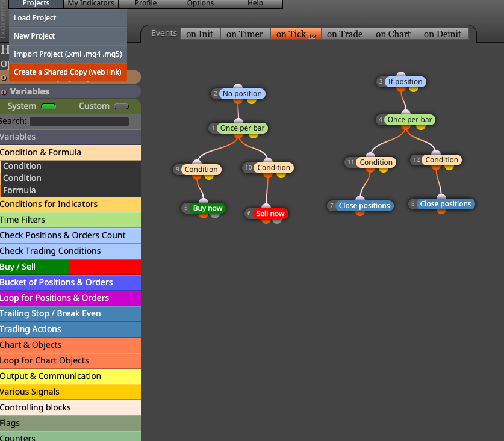Expand 'Trading Actions' category
Image resolution: width=504 pixels, height=441 pixels.
pos(70,329)
